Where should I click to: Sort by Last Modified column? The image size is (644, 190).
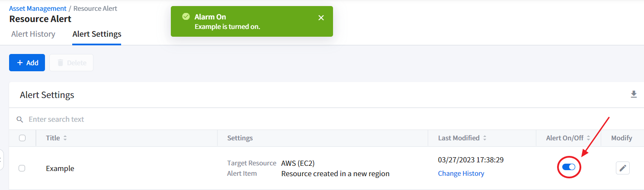tap(485, 138)
